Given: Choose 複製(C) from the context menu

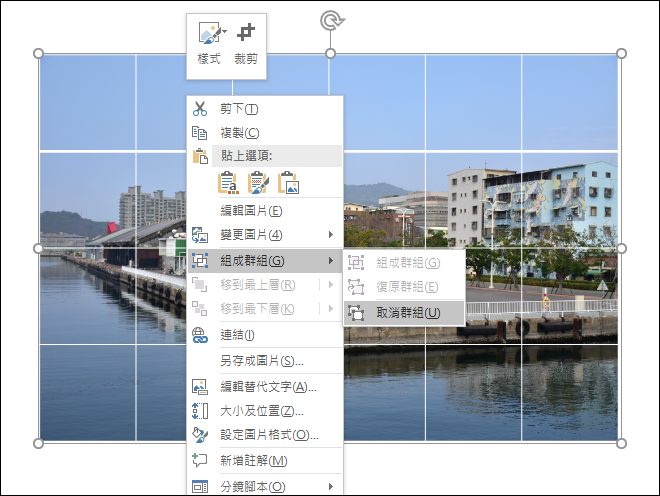Looking at the screenshot, I should point(265,133).
